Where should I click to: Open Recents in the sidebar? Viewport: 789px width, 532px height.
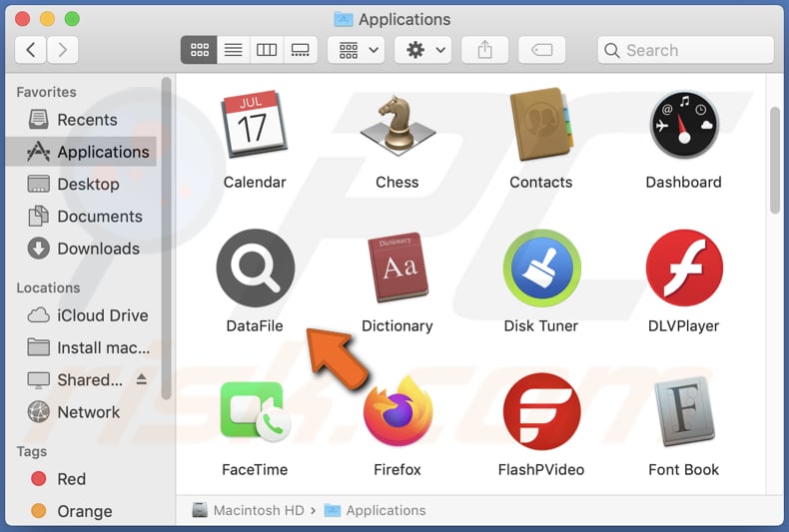tap(82, 120)
